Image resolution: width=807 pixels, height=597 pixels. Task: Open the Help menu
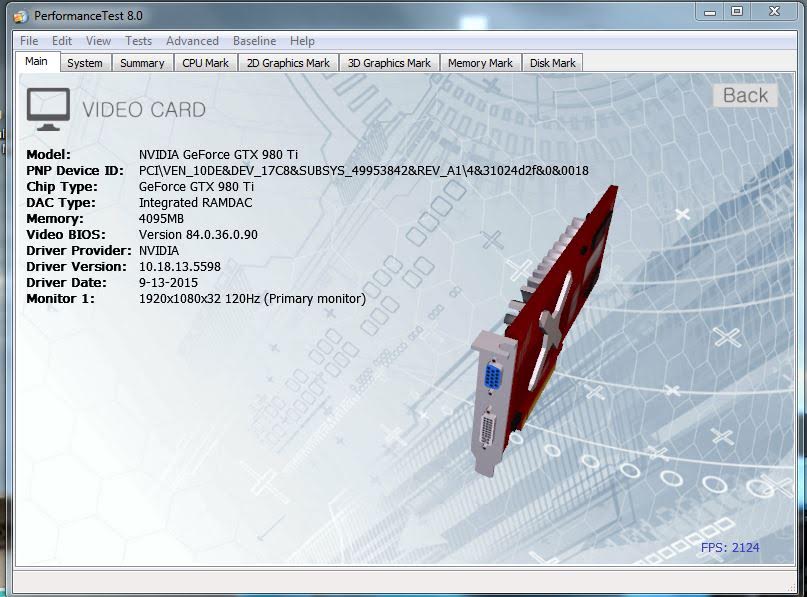coord(302,41)
